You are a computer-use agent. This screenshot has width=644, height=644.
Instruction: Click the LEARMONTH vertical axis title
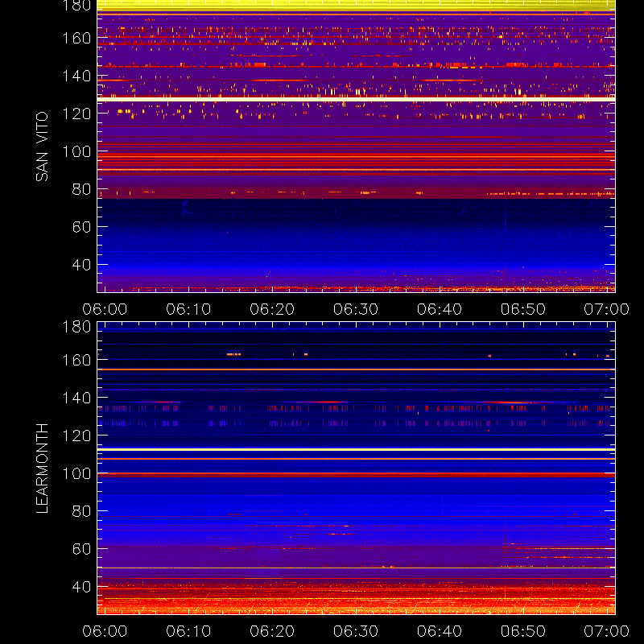(42, 469)
